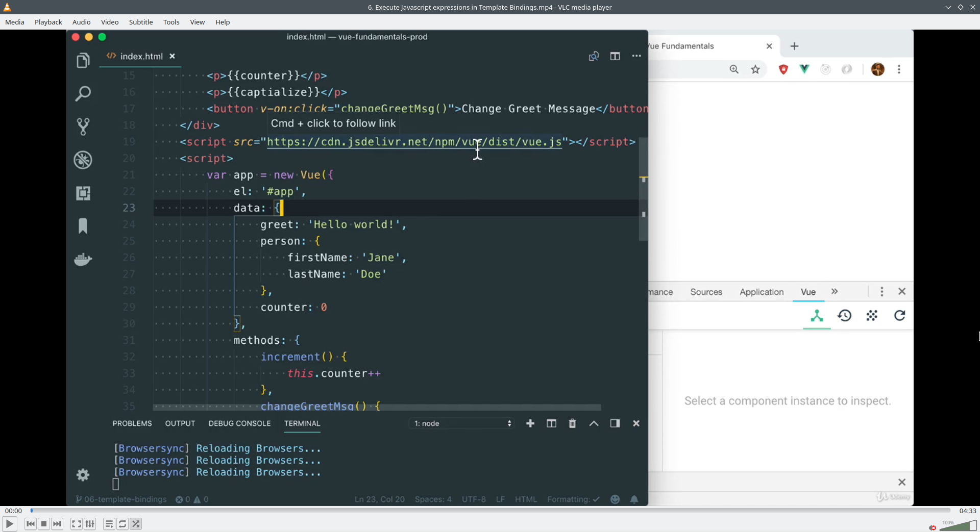
Task: Open the '1: node' terminal dropdown
Action: (462, 423)
